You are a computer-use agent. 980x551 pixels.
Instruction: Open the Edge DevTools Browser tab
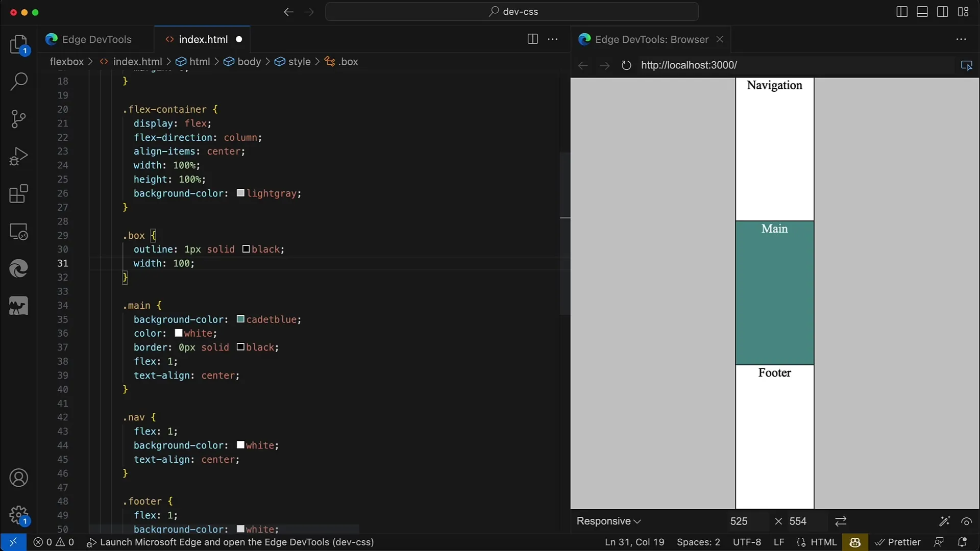[x=651, y=39]
